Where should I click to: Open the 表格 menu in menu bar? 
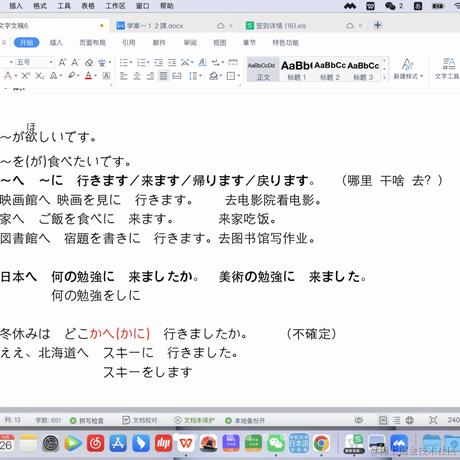coord(88,6)
